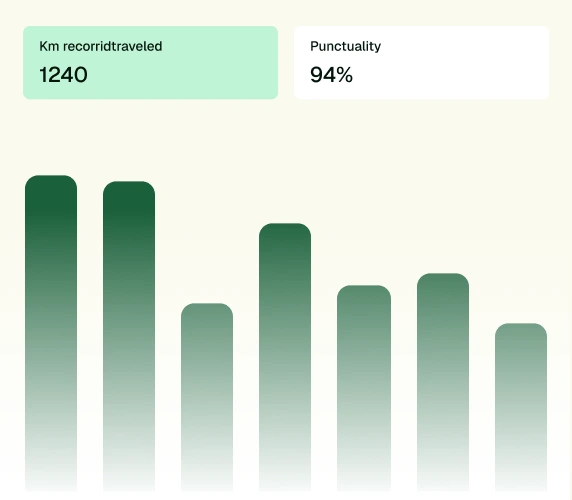Select the green Km recorridtraveled card
Viewport: 572px width, 500px height.
[150, 62]
